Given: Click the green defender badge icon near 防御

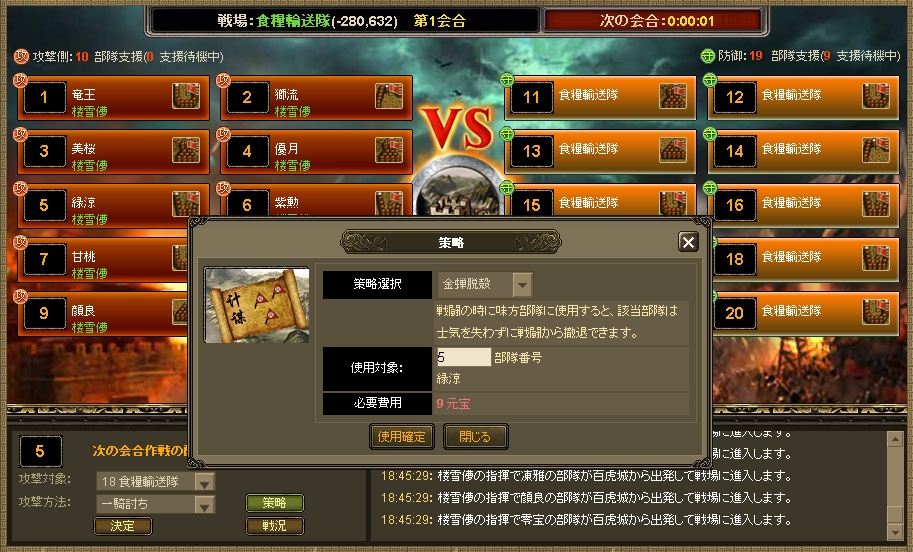Looking at the screenshot, I should click(707, 56).
